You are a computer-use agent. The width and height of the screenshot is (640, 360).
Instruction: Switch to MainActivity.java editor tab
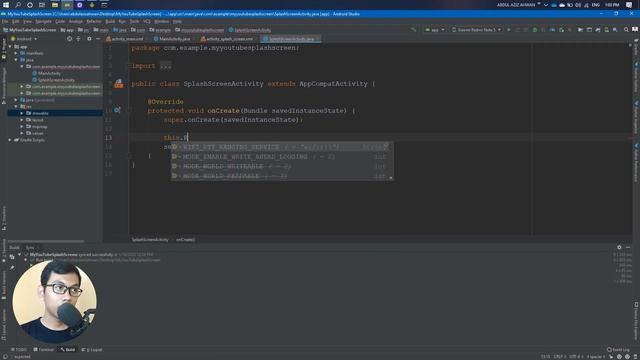click(x=172, y=39)
